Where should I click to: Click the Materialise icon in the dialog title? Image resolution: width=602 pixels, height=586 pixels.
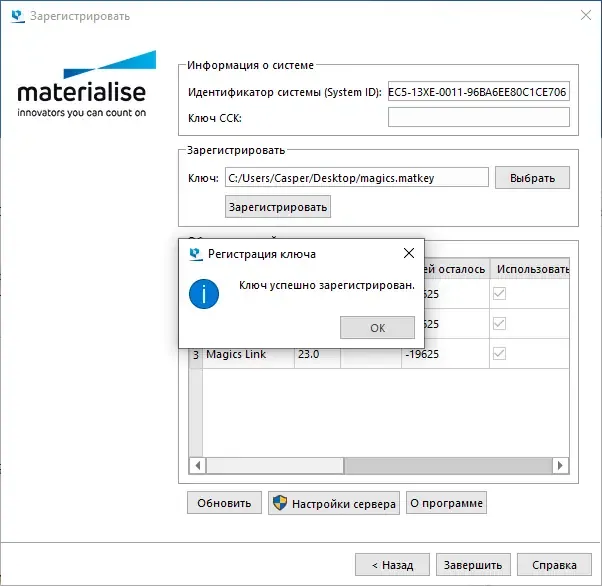[x=196, y=254]
